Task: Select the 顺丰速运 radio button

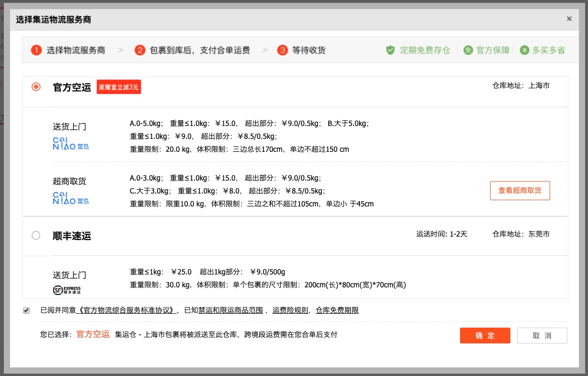Action: [36, 236]
